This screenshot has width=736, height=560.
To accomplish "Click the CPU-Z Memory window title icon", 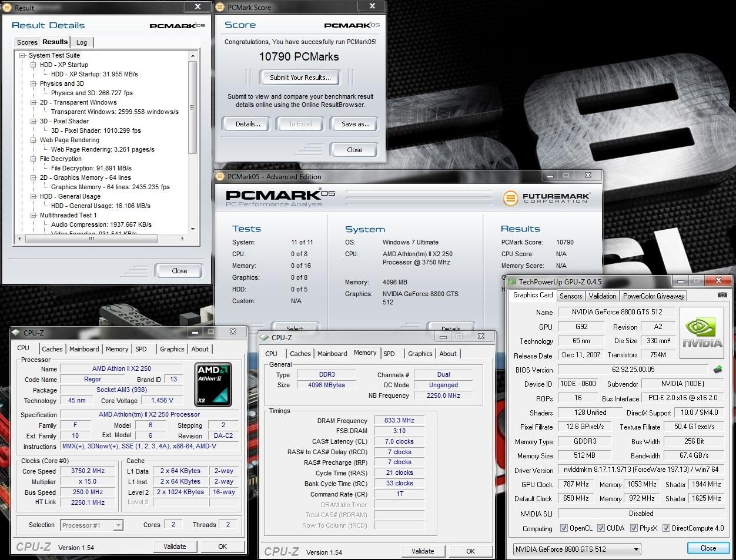I will [x=264, y=337].
